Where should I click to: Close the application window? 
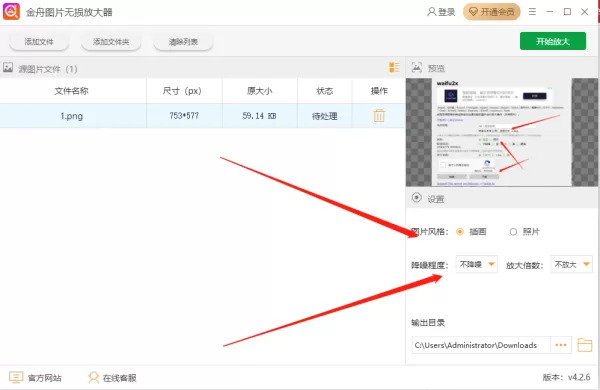pos(585,12)
